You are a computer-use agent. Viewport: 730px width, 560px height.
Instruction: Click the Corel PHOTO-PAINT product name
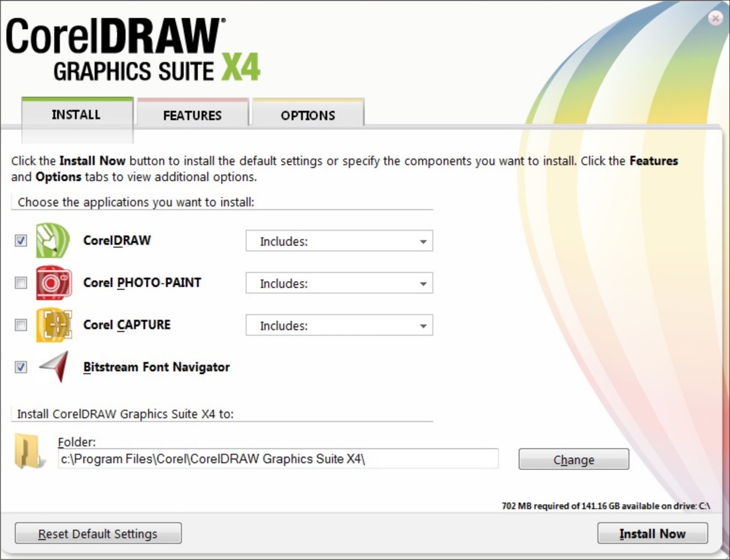coord(141,283)
